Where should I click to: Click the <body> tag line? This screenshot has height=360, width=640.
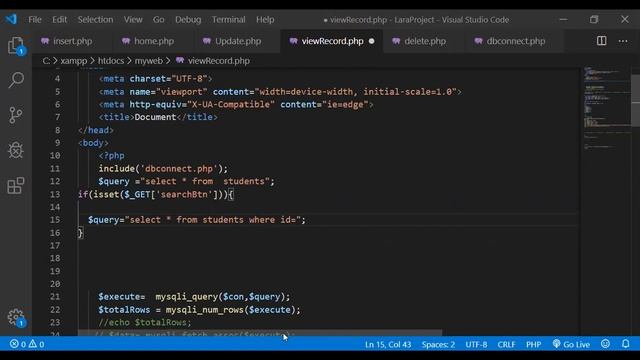coord(93,143)
